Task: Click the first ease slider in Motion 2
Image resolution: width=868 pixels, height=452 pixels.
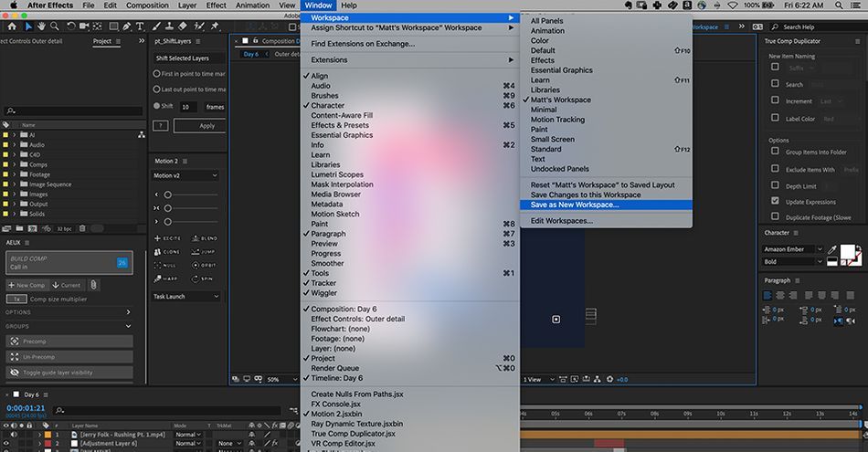Action: point(168,194)
